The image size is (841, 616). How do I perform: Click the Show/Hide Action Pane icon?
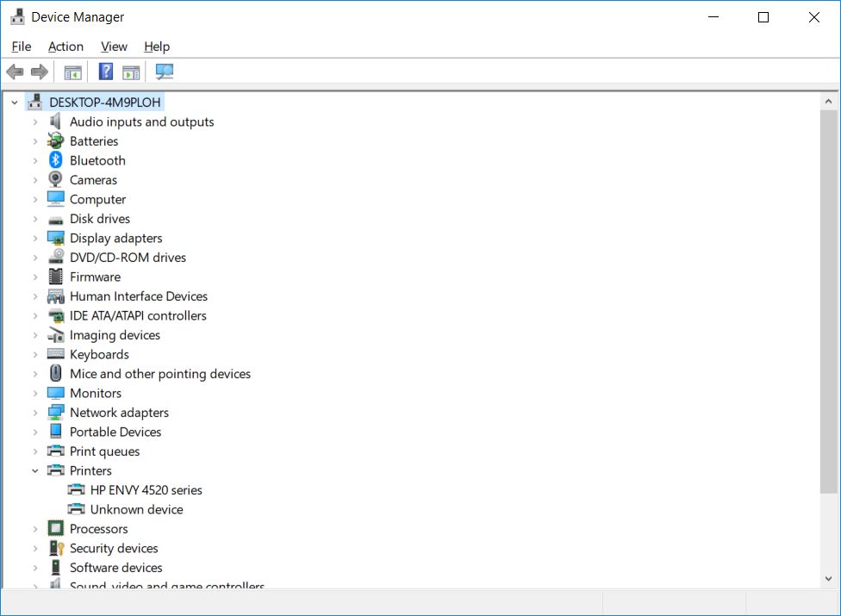[x=131, y=72]
